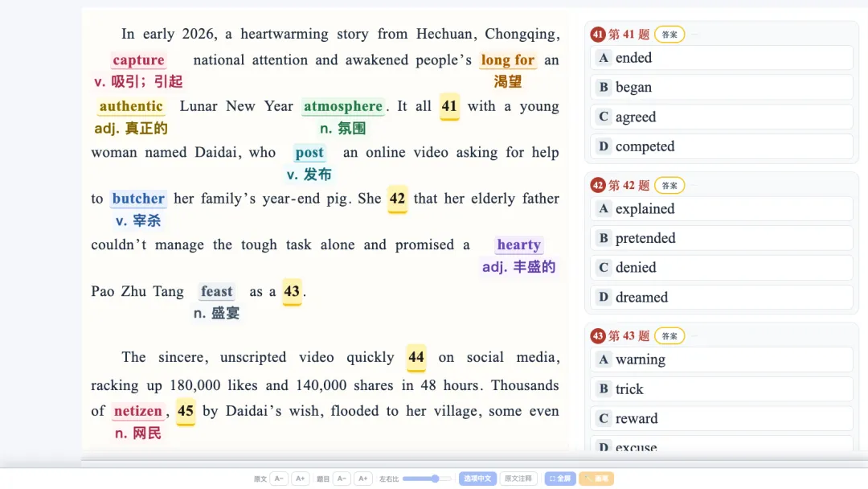Pick option B trick for question 43
The height and width of the screenshot is (489, 868).
(722, 388)
